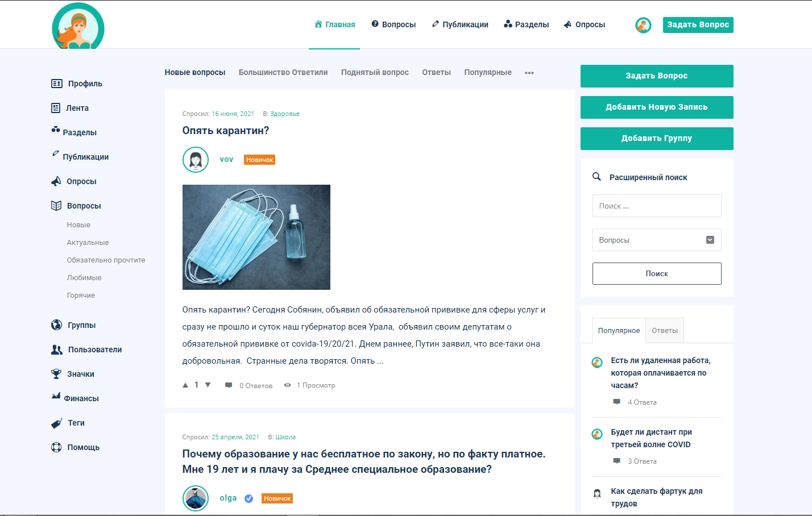
Task: Open Актуальные under the Вопросы submenu
Action: click(88, 243)
